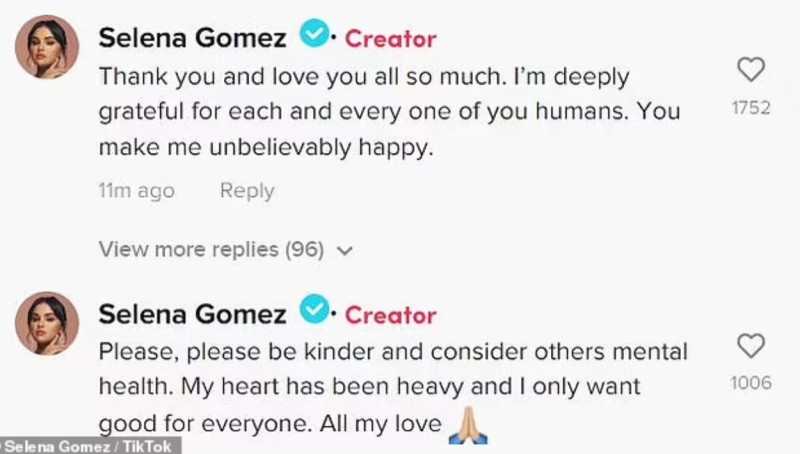
Task: Click the 1752 like count
Action: coord(751,108)
